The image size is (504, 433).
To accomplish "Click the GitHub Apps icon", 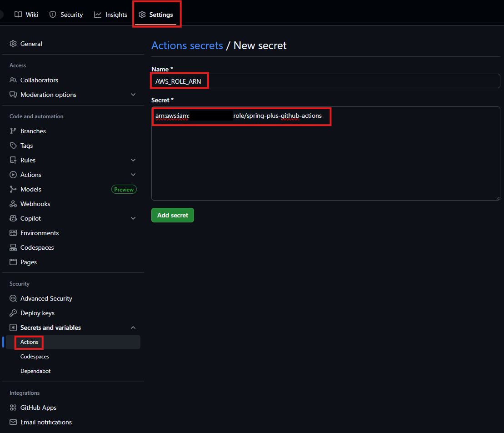I will pos(13,408).
